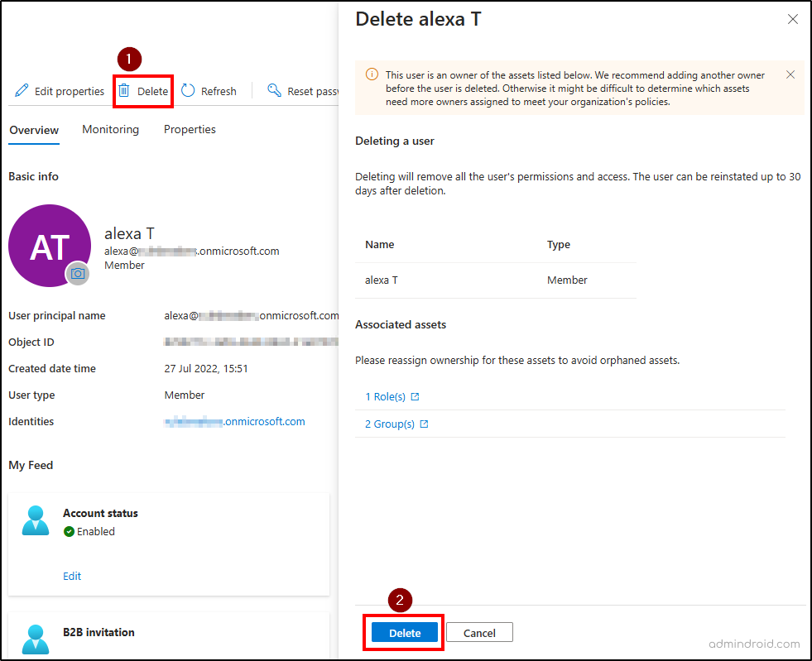Viewport: 812px width, 661px height.
Task: Click the blurred Object ID value
Action: [251, 342]
